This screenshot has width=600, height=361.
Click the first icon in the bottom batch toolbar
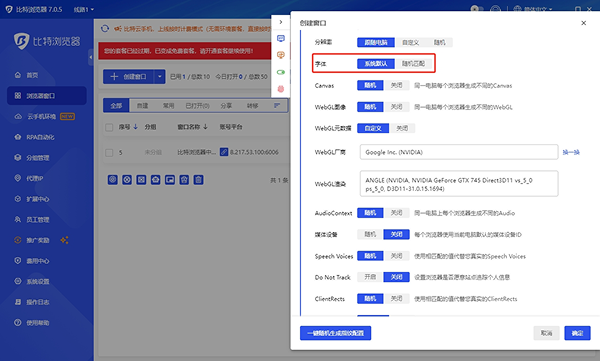(112, 180)
